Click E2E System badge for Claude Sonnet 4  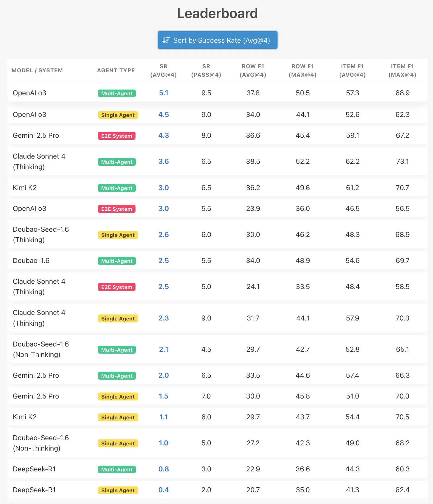click(117, 287)
